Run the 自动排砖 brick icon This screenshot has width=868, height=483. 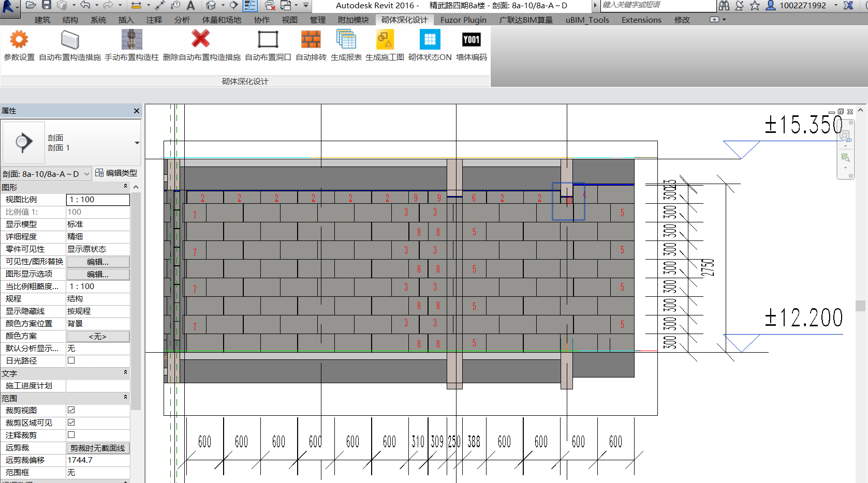(311, 40)
